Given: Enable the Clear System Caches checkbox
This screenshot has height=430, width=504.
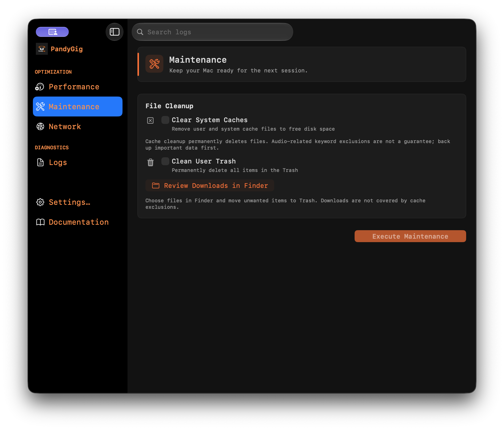Looking at the screenshot, I should [x=165, y=120].
